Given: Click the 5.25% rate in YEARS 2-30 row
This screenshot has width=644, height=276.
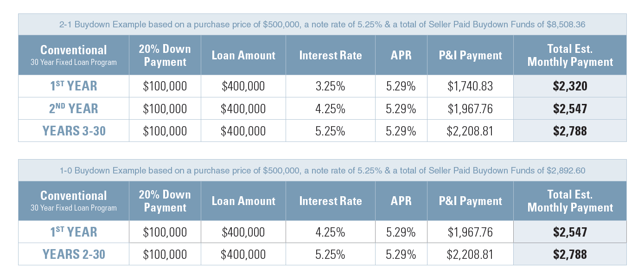Looking at the screenshot, I should coord(330,254).
